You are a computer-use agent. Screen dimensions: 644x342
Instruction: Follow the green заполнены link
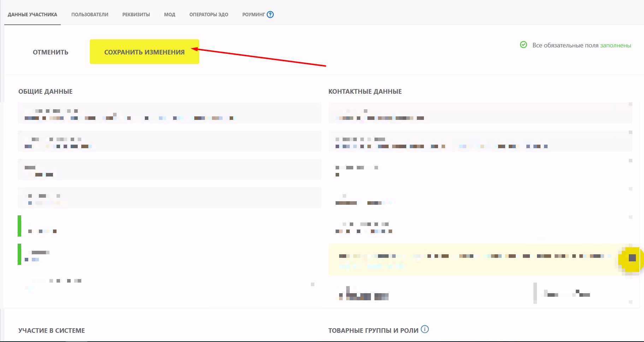click(615, 45)
